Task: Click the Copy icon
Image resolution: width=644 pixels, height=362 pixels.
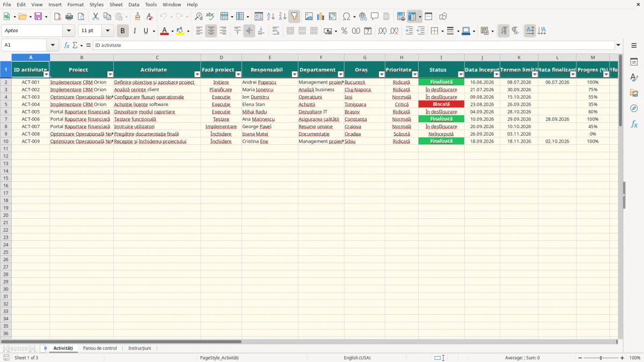Action: (x=107, y=17)
